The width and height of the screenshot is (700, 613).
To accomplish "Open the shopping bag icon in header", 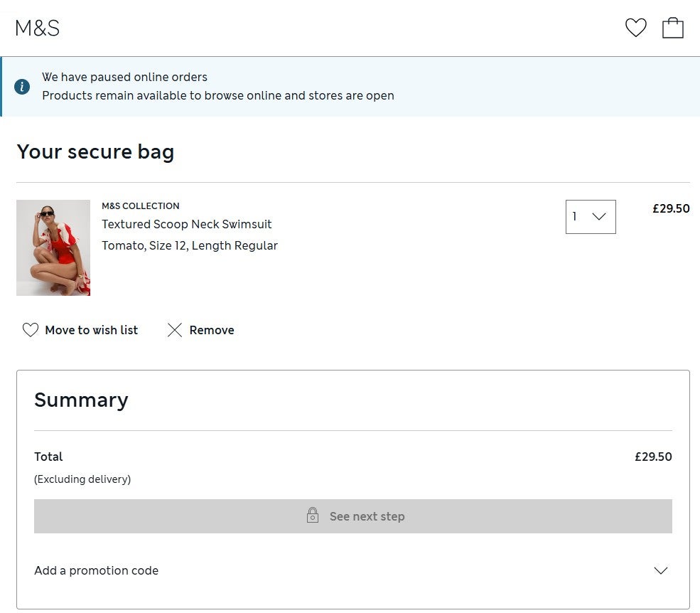I will (672, 28).
